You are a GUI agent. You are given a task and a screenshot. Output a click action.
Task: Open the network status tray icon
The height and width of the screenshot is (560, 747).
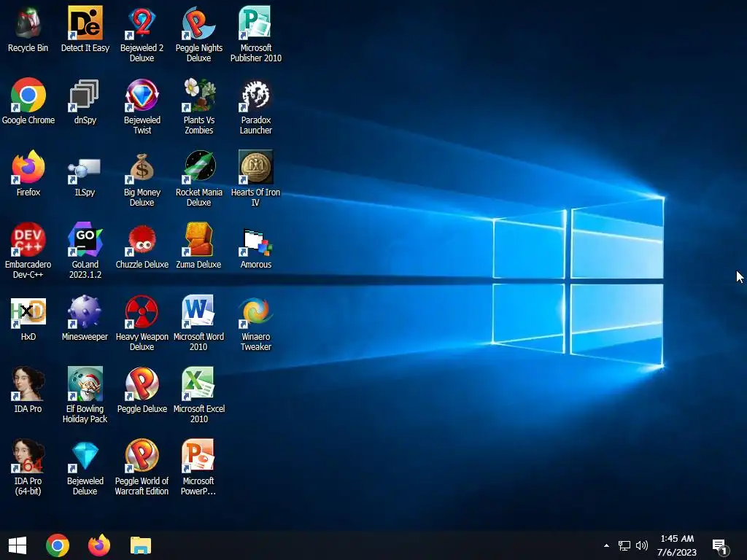[x=624, y=545]
